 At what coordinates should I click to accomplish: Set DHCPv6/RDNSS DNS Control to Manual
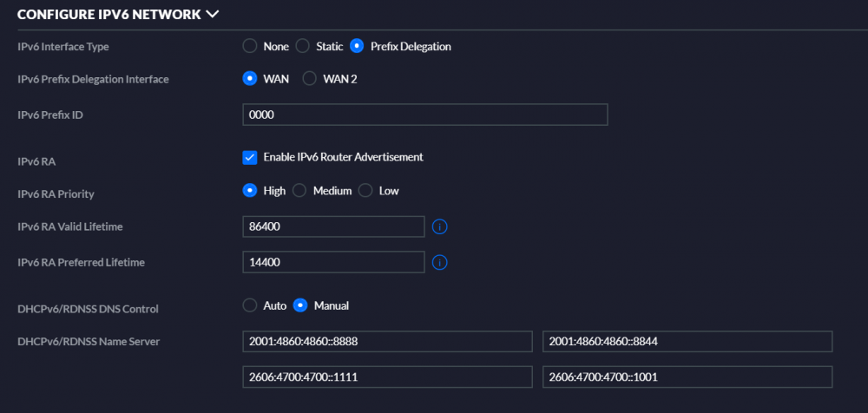point(300,305)
